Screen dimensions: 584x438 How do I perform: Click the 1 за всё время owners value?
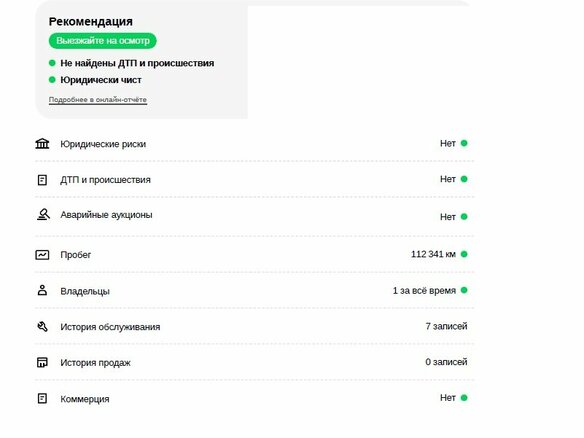click(x=424, y=291)
